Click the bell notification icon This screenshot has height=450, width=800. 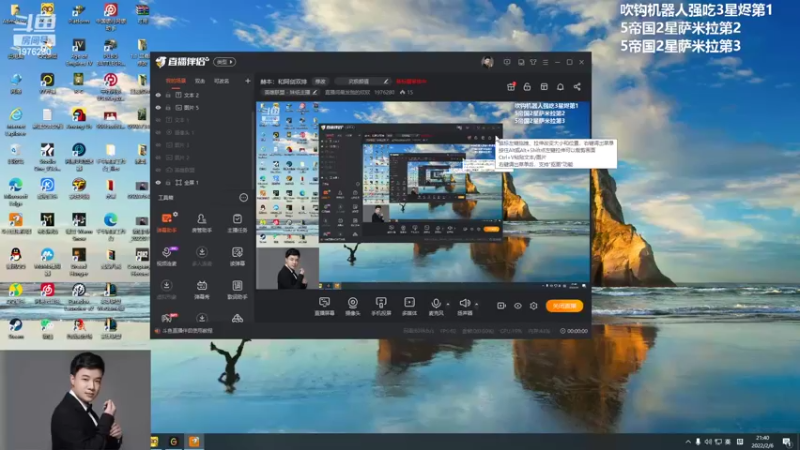tap(560, 87)
